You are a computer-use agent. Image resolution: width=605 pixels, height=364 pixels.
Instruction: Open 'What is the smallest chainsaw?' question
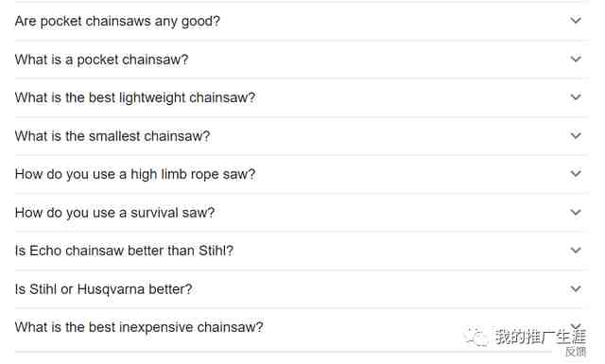[x=112, y=136]
